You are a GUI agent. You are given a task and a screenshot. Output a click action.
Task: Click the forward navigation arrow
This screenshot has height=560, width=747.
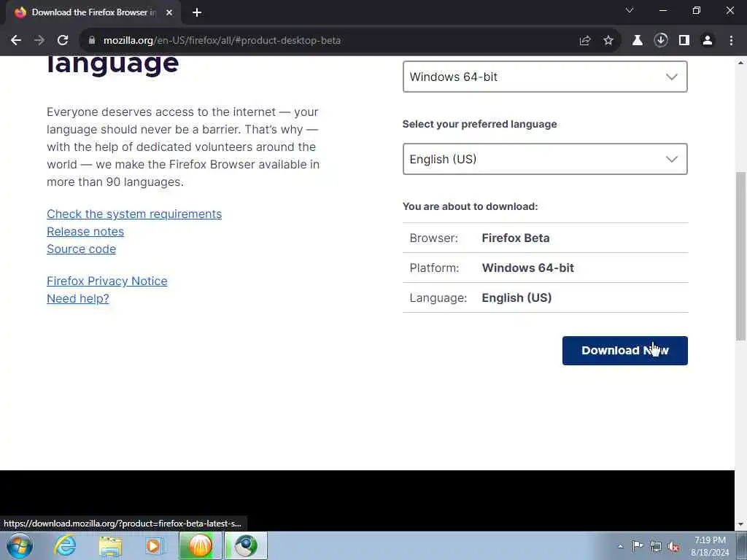pos(39,41)
